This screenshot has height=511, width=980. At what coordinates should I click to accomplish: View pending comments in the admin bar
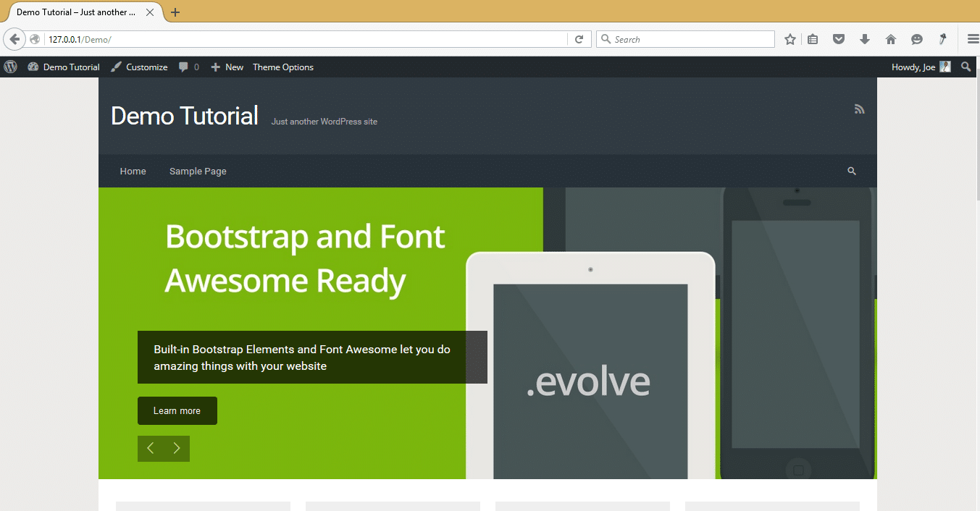pyautogui.click(x=189, y=67)
